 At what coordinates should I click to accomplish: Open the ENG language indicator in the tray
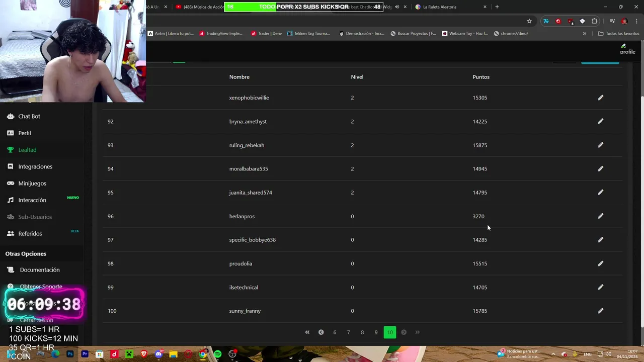point(587,354)
